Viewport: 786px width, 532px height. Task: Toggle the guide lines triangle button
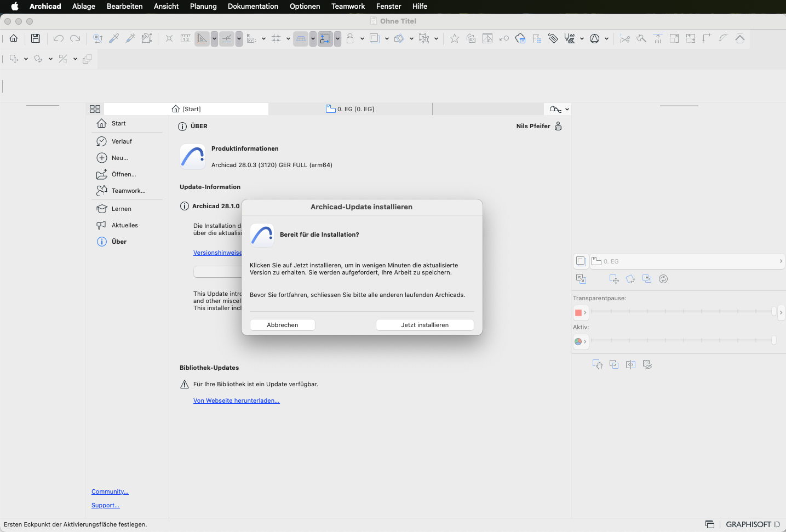202,38
